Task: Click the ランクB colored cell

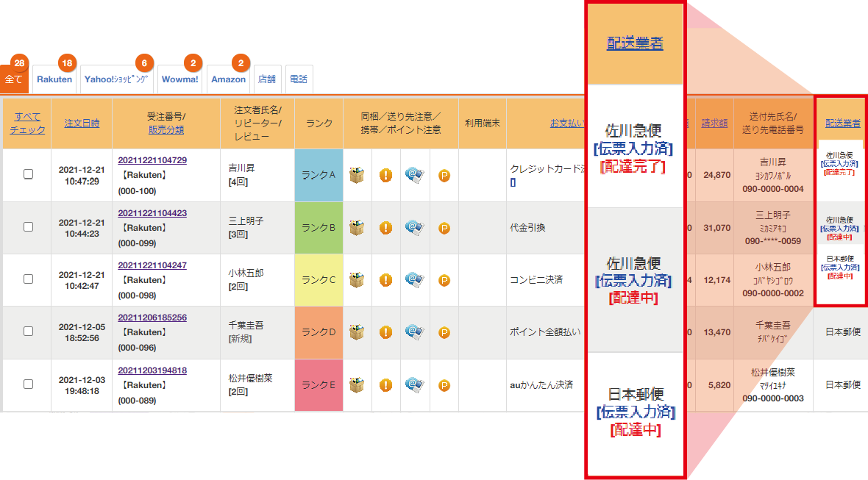Action: click(319, 227)
